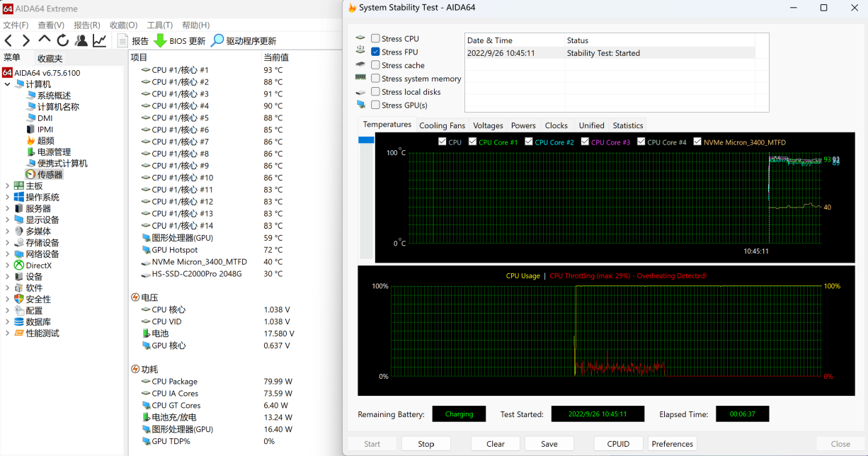
Task: Click the Stop button
Action: pos(426,444)
